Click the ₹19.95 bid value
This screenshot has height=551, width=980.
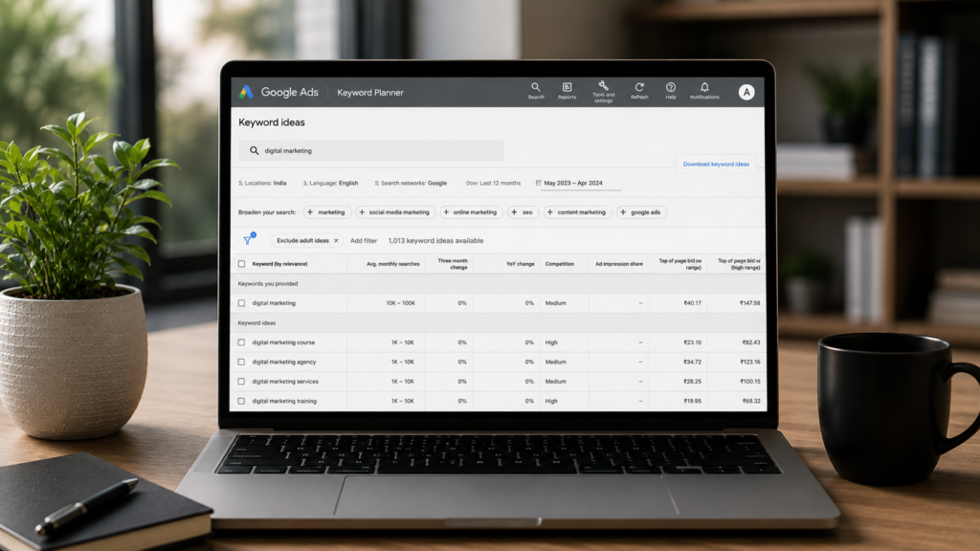tap(692, 401)
